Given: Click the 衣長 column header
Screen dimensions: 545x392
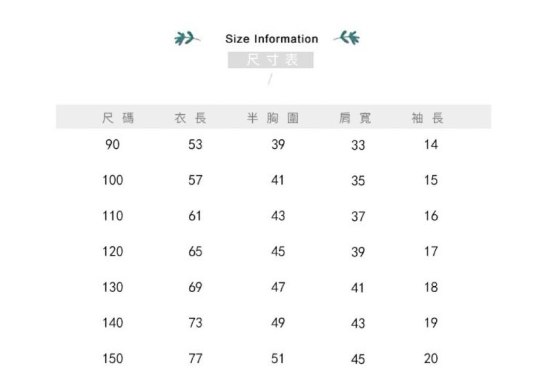Looking at the screenshot, I should point(190,118).
